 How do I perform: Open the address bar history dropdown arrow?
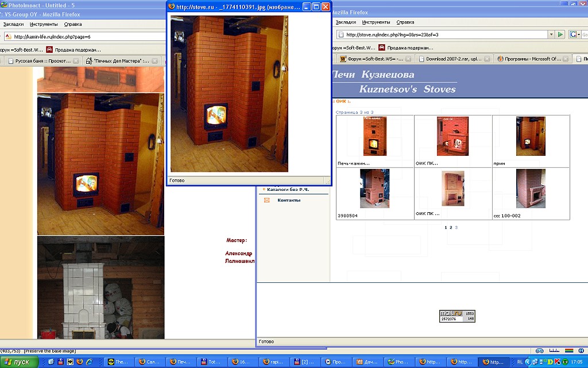551,34
